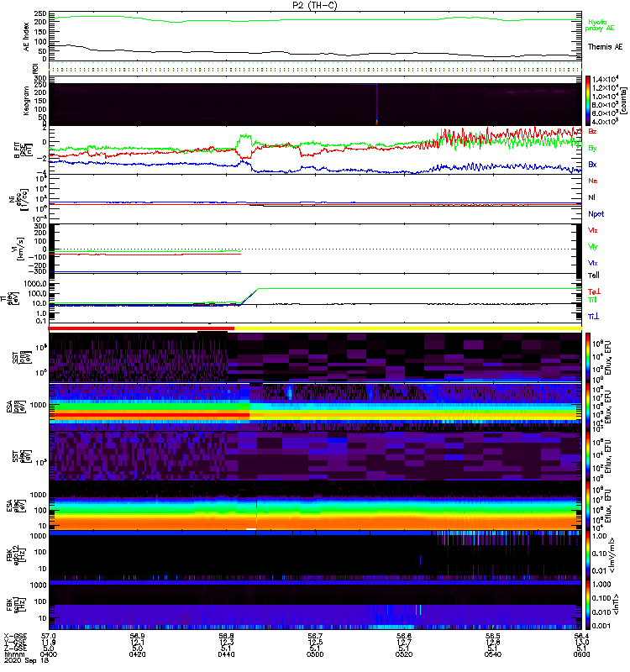Click the "1000.0" tick on temperature axis

[35, 284]
